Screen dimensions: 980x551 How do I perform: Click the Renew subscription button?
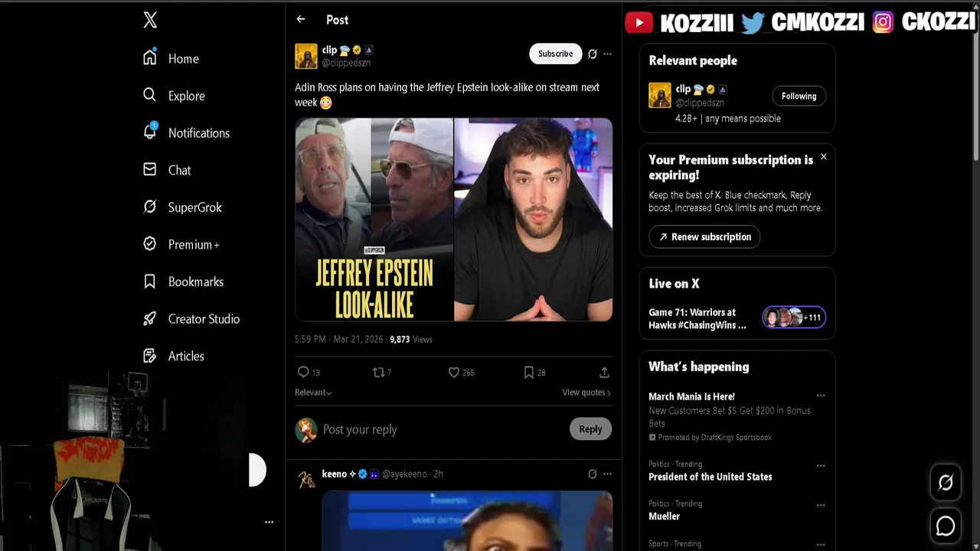tap(704, 236)
